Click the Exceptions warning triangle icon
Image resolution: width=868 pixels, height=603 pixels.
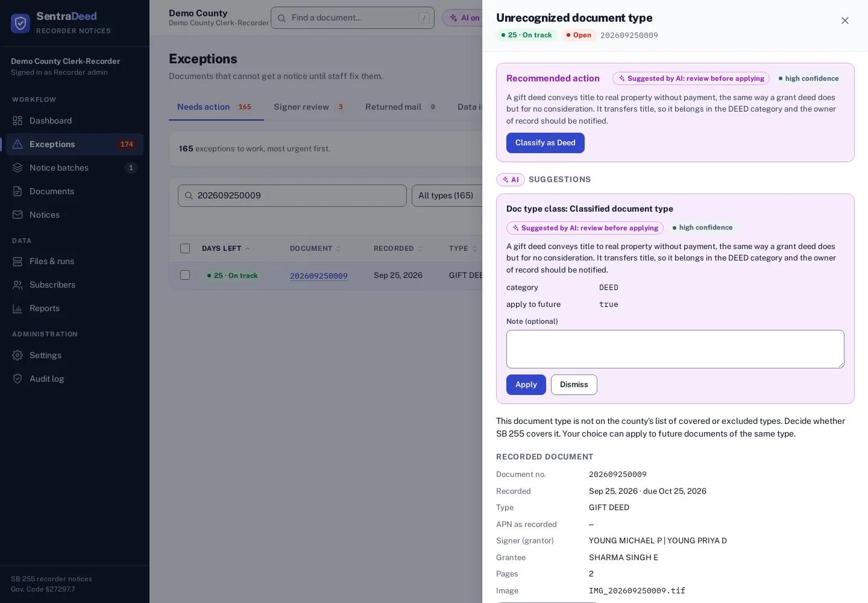(17, 144)
